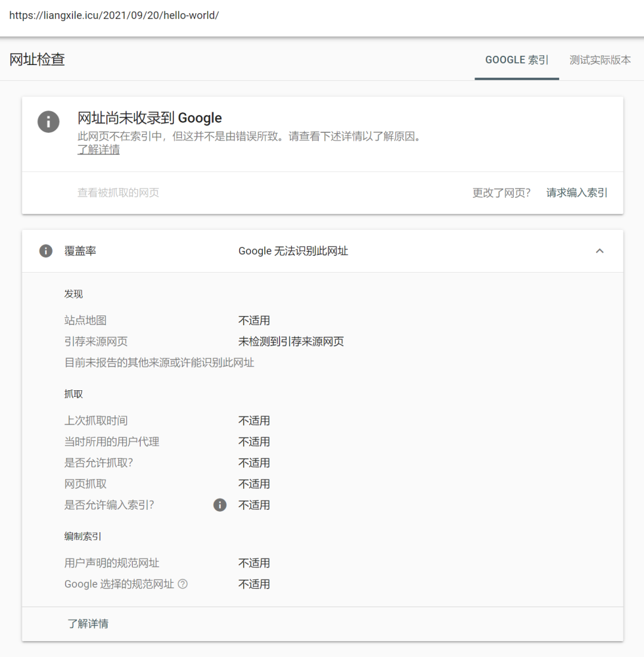This screenshot has height=657, width=644.
Task: Click the 用户声明的规范网址 label
Action: point(112,563)
